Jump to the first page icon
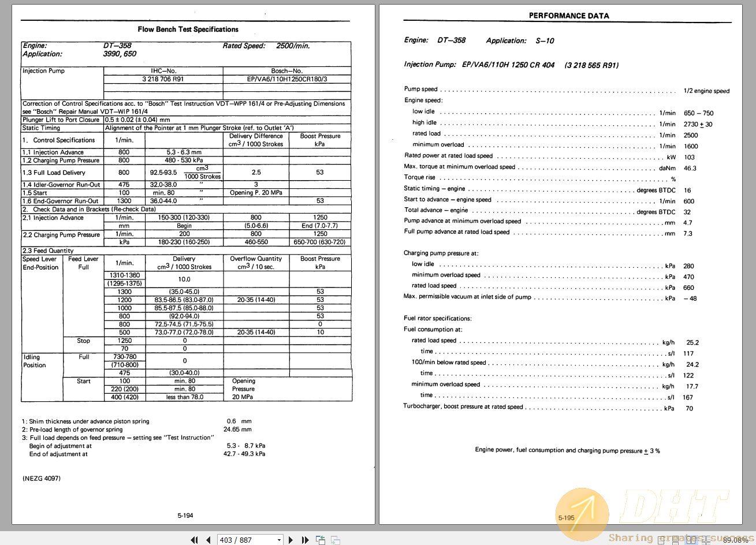 tap(195, 540)
